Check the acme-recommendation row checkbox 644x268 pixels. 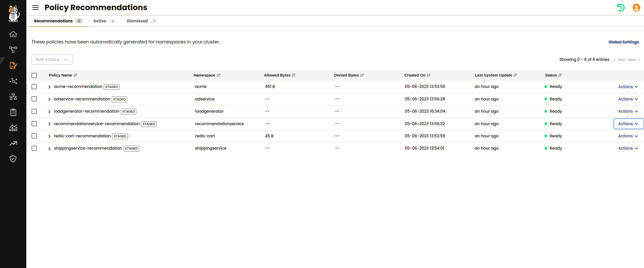34,87
